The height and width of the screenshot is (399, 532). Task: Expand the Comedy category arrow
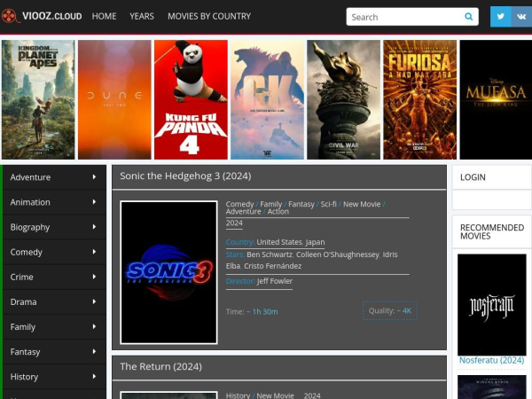point(94,252)
